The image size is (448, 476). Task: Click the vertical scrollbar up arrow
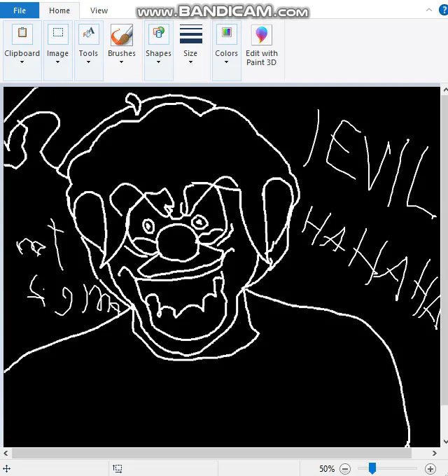pyautogui.click(x=445, y=90)
